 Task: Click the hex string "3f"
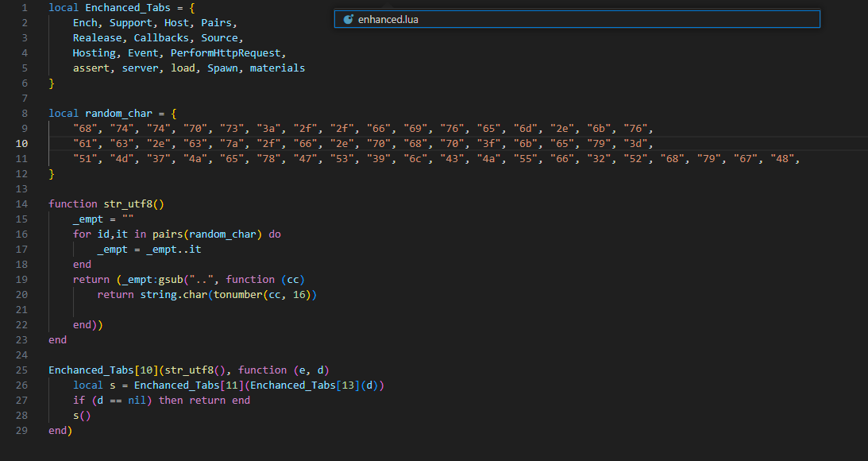tap(489, 144)
